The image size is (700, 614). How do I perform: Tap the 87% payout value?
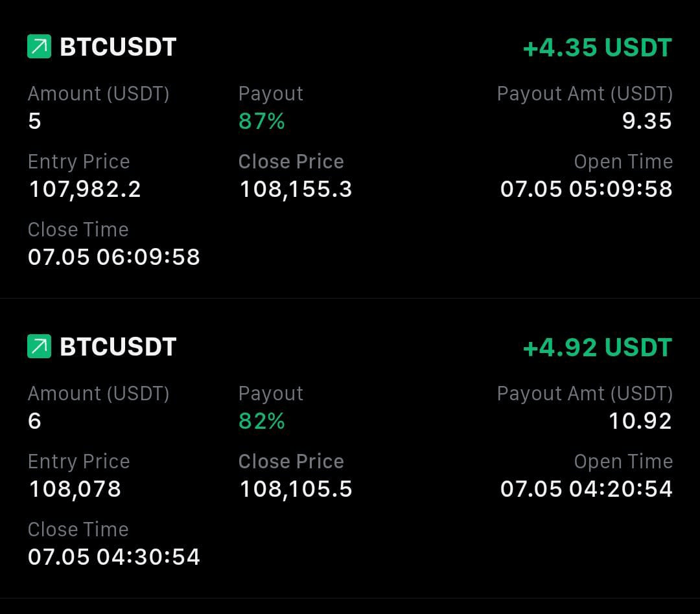(x=262, y=121)
